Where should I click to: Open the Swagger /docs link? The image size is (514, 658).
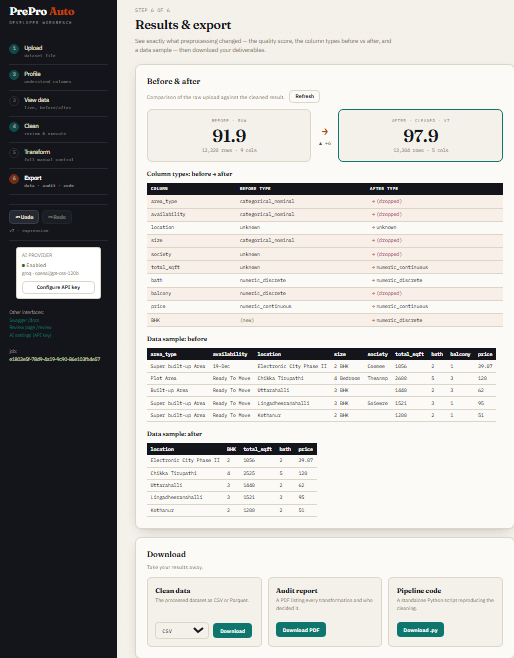pos(24,320)
